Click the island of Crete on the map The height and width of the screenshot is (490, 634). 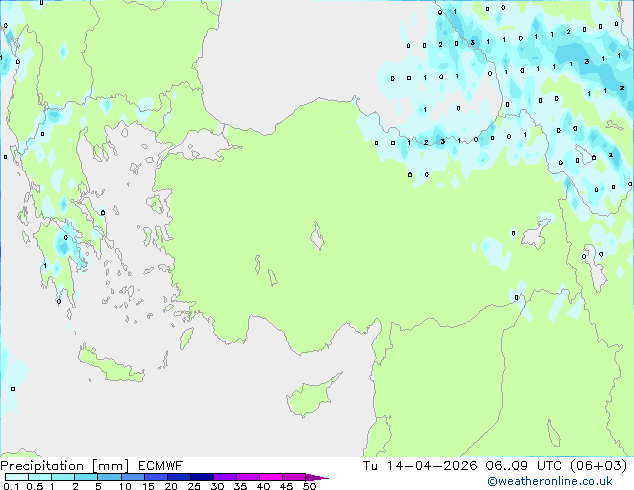(x=110, y=365)
